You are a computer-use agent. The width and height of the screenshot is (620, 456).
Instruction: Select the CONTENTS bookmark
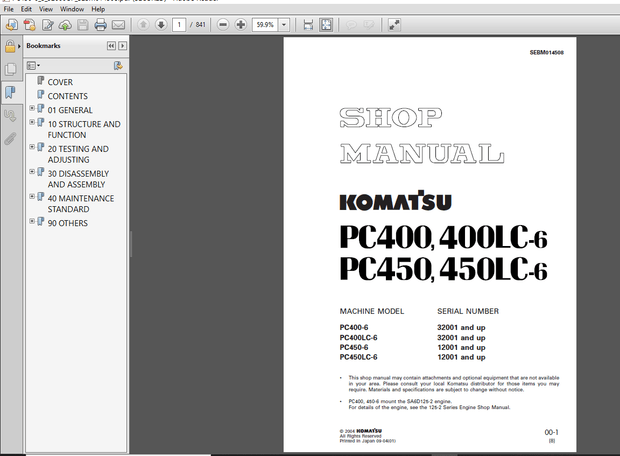tap(68, 96)
